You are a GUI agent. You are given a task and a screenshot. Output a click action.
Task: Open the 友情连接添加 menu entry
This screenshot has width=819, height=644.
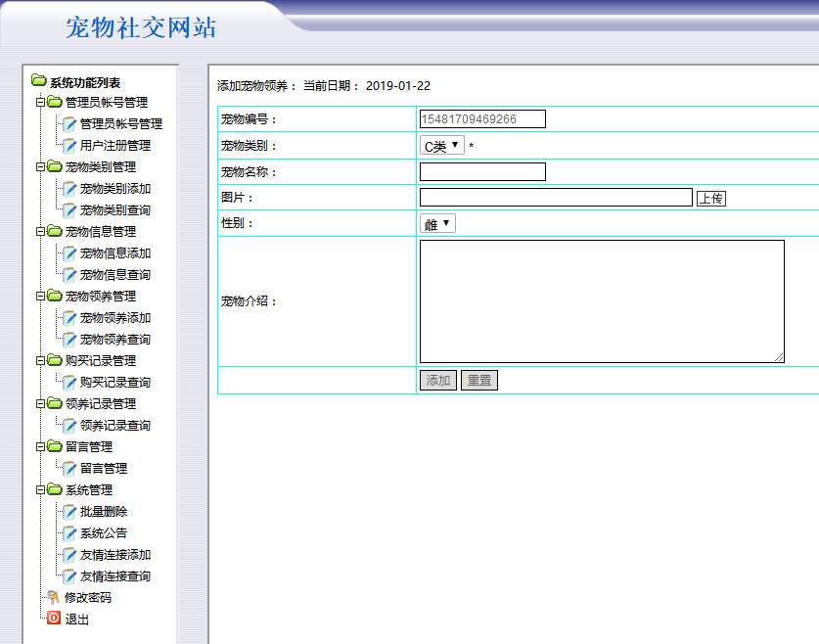point(115,555)
